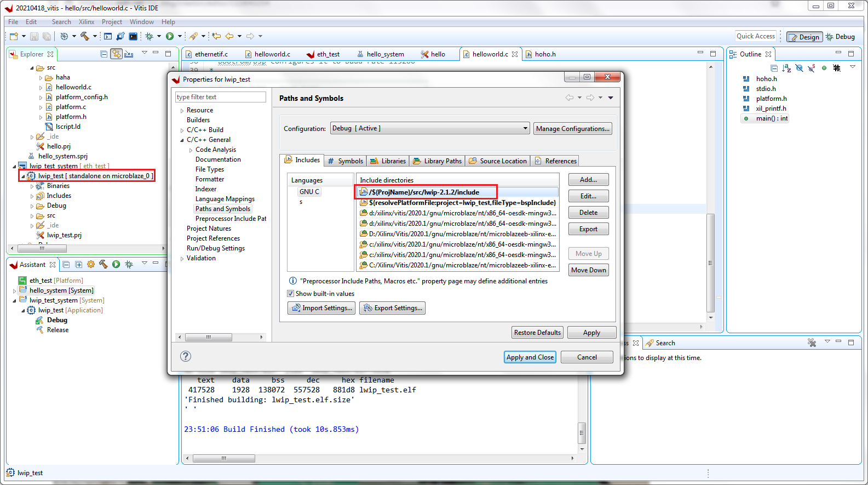Toggle Hide Non-Public Members in Outline
The height and width of the screenshot is (485, 868).
[824, 68]
